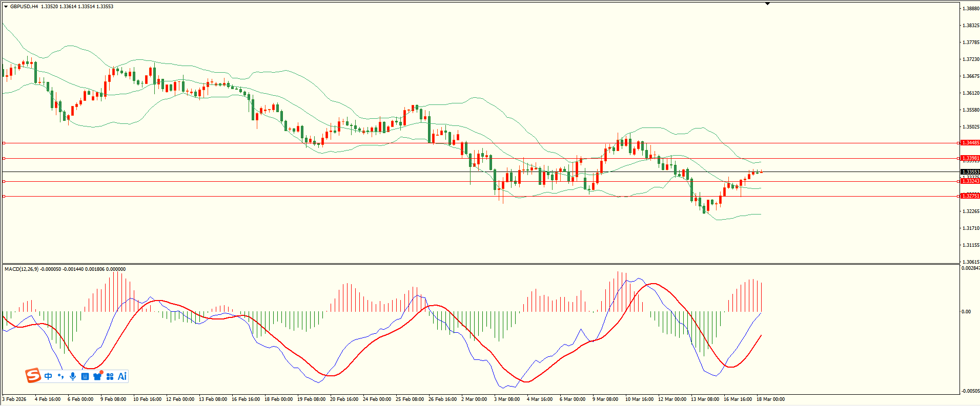The image size is (980, 406).
Task: Click the GBPUSD,H4 chart title text
Action: pos(24,7)
